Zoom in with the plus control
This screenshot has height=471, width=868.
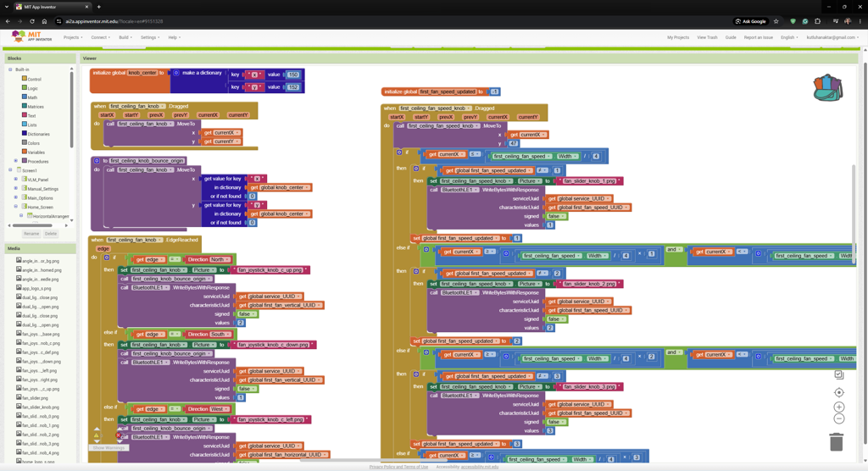(838, 407)
